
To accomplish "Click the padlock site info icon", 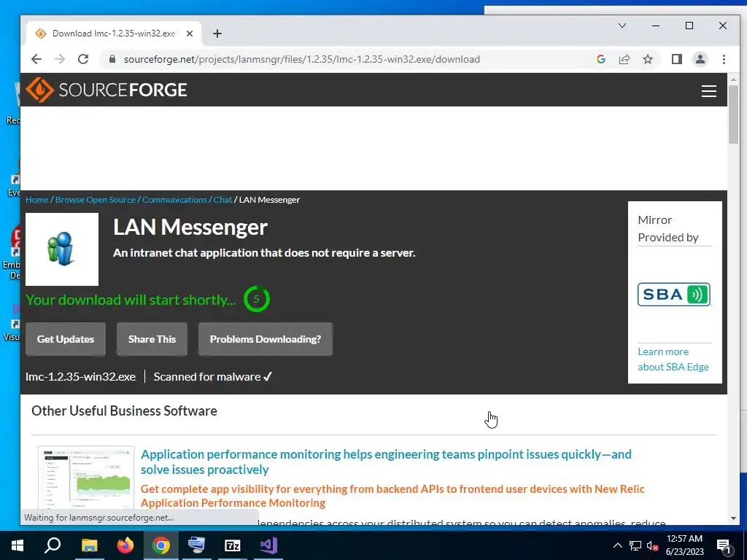I will point(112,59).
